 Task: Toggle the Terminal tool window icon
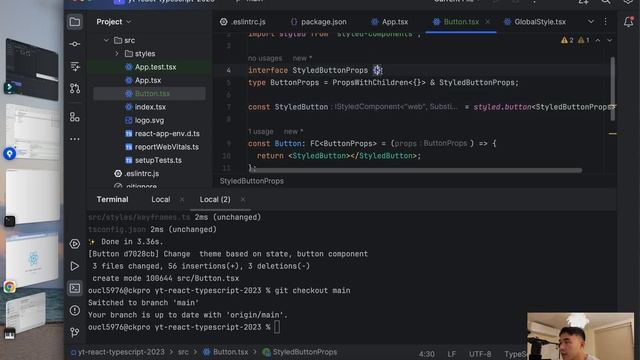[75, 288]
